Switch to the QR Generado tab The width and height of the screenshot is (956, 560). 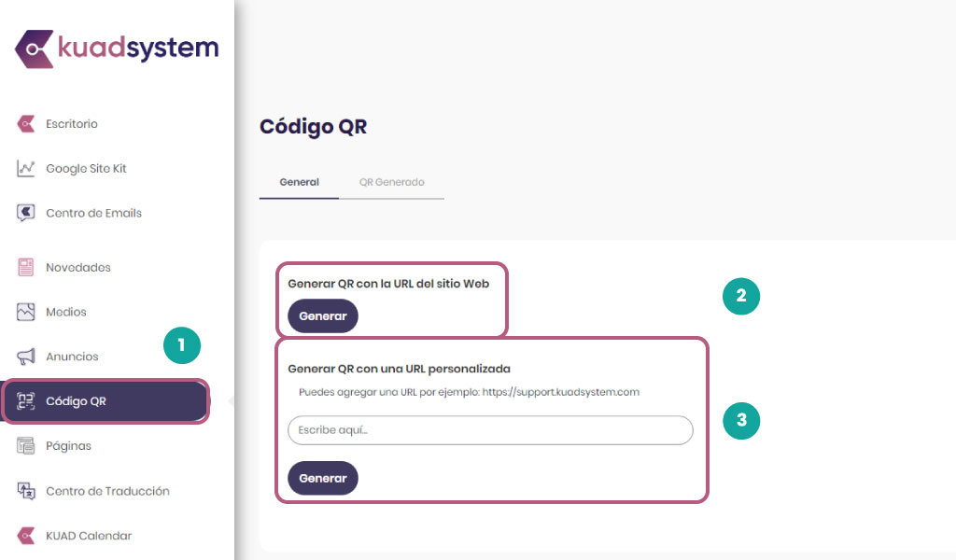click(391, 182)
